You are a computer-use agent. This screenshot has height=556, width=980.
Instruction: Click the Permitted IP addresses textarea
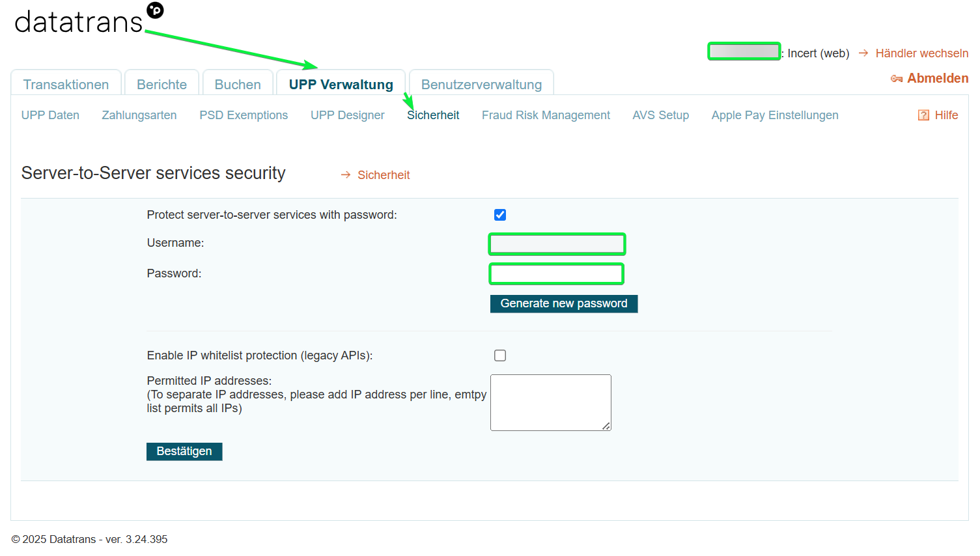point(551,402)
